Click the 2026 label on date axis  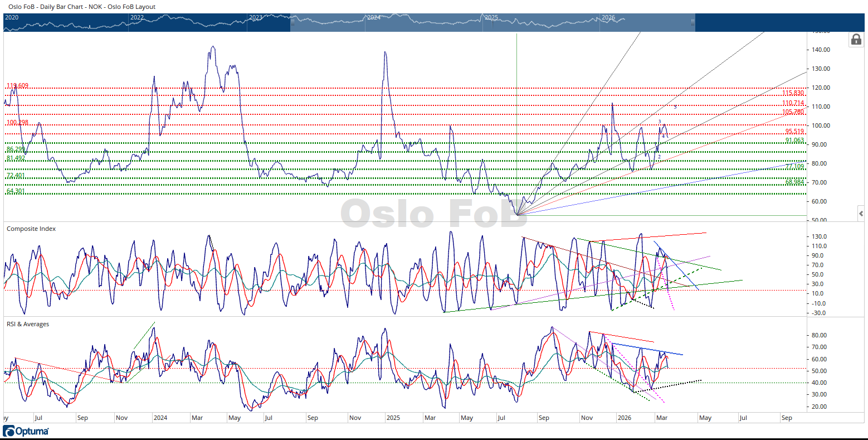click(625, 418)
